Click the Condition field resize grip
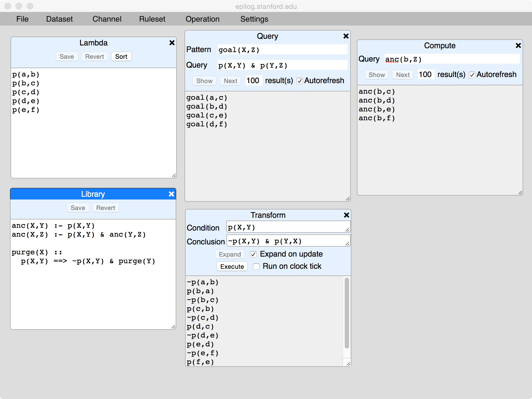Image resolution: width=532 pixels, height=399 pixels. [x=347, y=230]
